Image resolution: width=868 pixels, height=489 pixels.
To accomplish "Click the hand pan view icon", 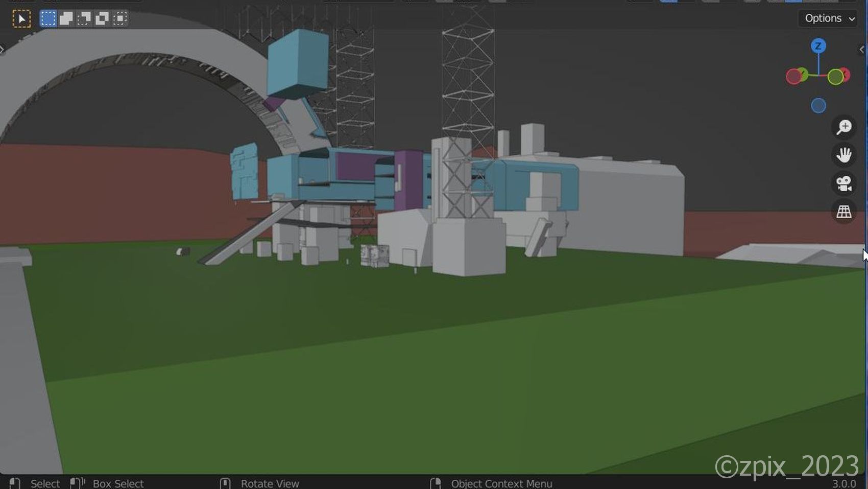I will coord(844,155).
